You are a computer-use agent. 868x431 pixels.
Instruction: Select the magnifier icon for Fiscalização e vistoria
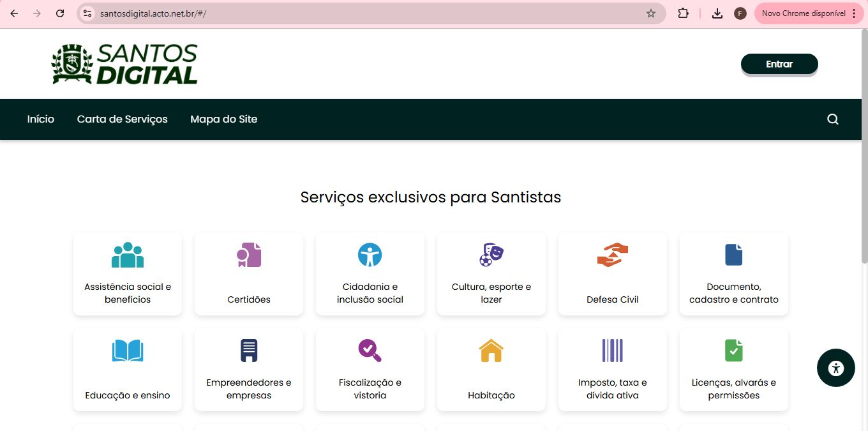point(370,350)
